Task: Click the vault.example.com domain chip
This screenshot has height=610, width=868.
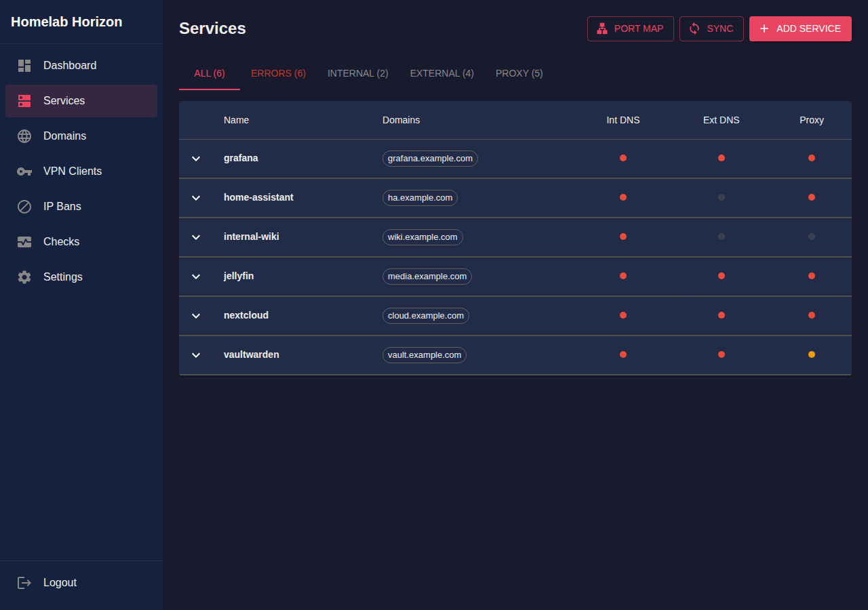Action: (425, 355)
